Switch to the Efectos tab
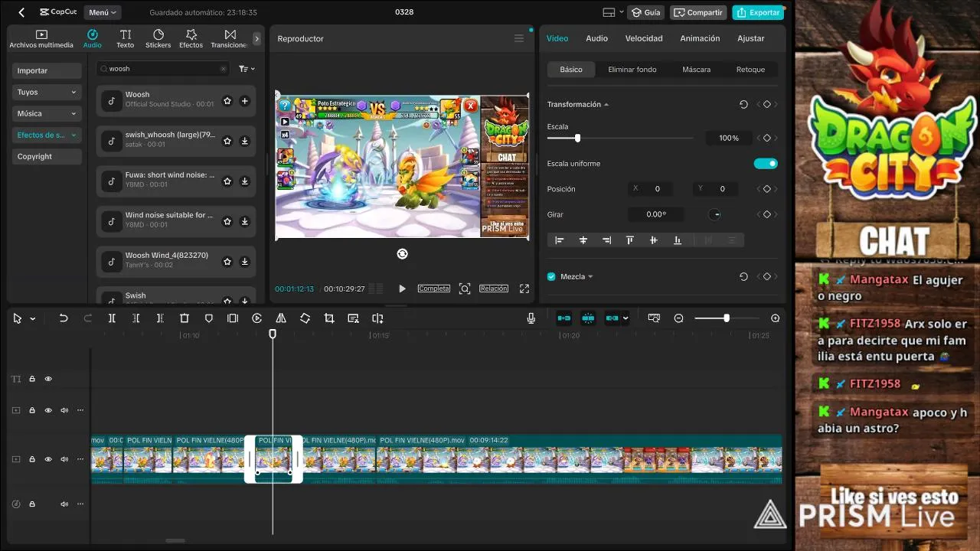Screen dimensions: 980x551 191,39
